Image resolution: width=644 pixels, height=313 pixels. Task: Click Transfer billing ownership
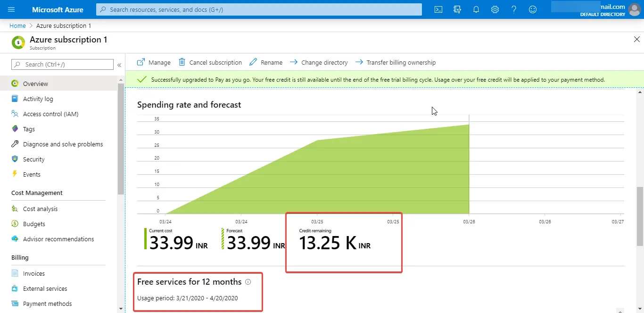395,62
